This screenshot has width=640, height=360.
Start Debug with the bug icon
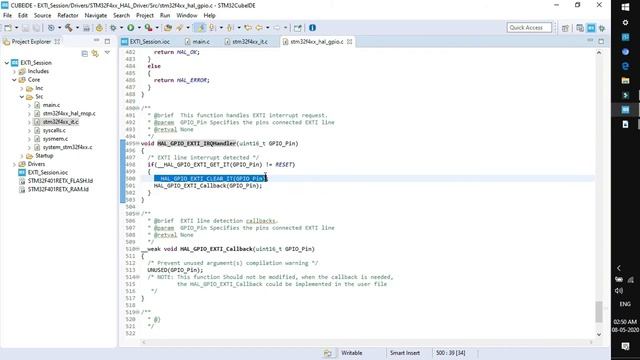113,28
